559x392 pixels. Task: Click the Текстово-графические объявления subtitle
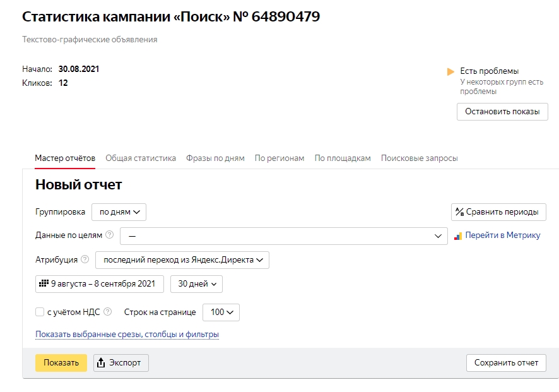tap(90, 40)
